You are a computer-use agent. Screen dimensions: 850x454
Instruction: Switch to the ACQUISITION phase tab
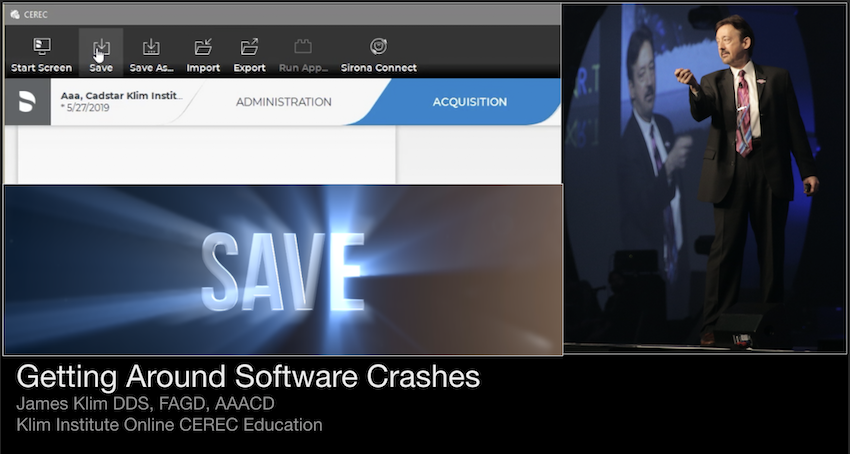[469, 102]
